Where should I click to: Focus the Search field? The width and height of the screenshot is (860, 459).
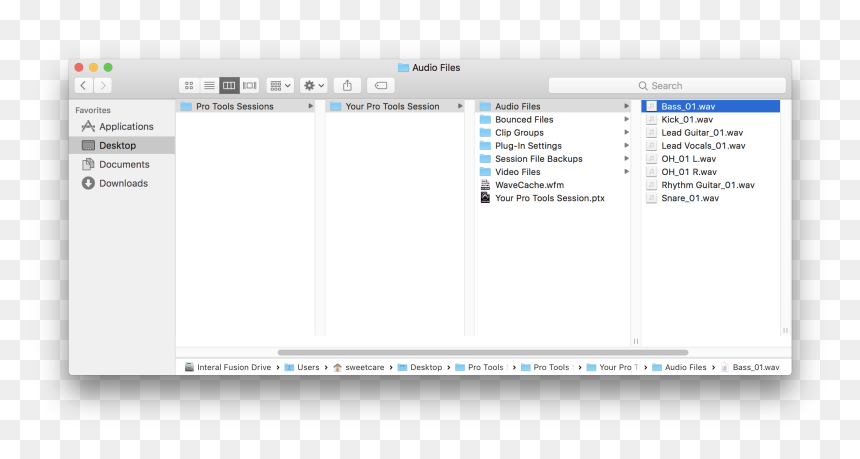pos(667,86)
